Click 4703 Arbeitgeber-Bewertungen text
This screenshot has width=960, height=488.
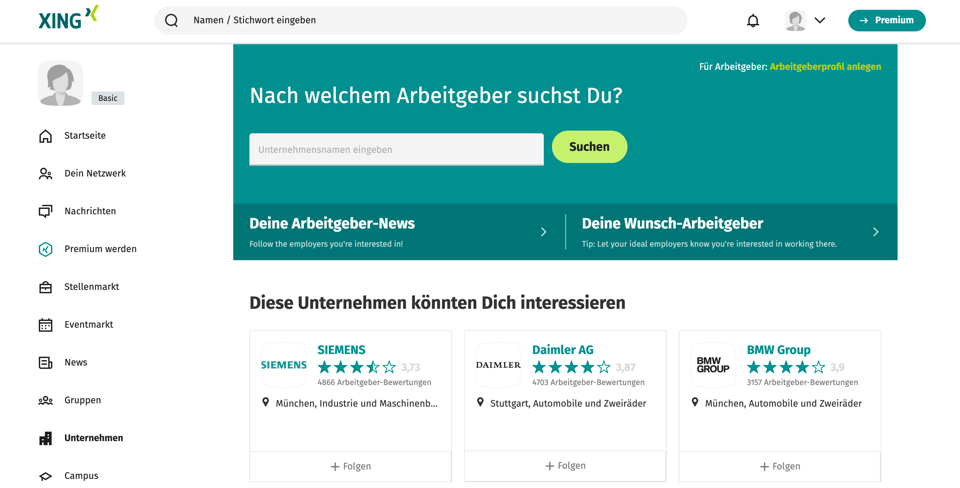(588, 383)
